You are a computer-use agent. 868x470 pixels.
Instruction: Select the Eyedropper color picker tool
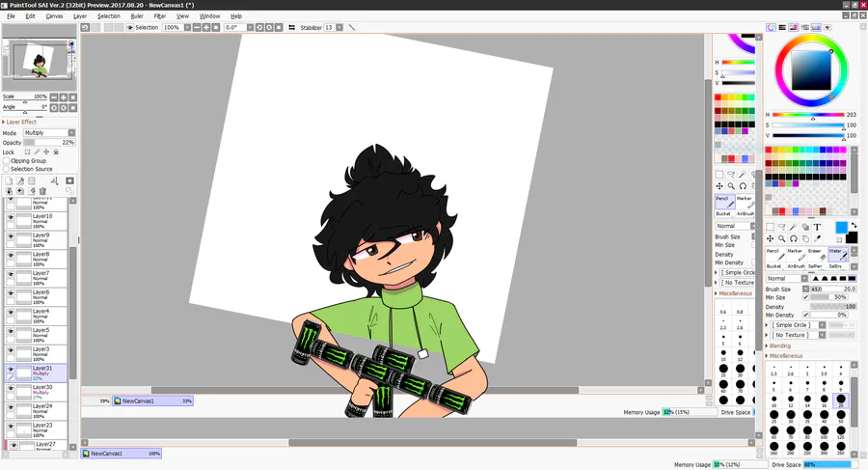tap(817, 239)
